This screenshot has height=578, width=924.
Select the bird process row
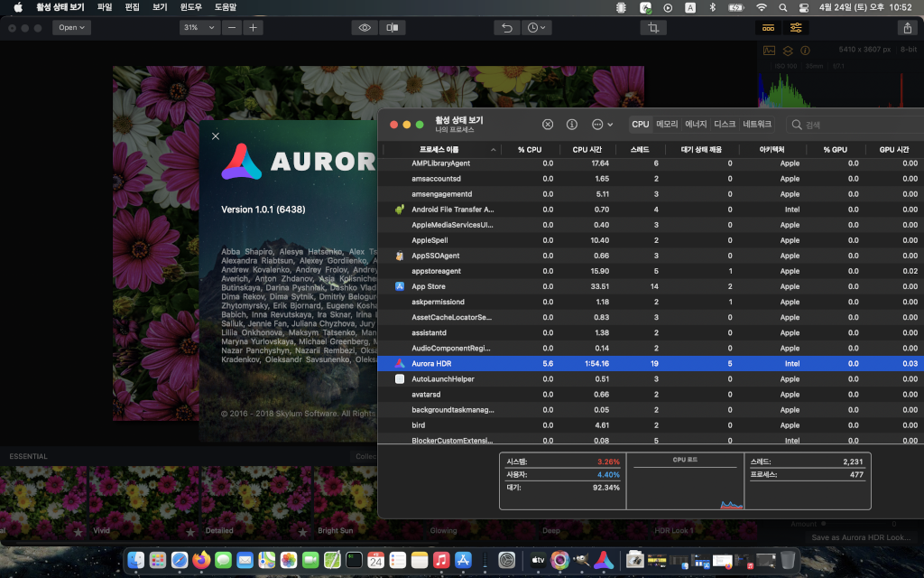click(x=651, y=425)
